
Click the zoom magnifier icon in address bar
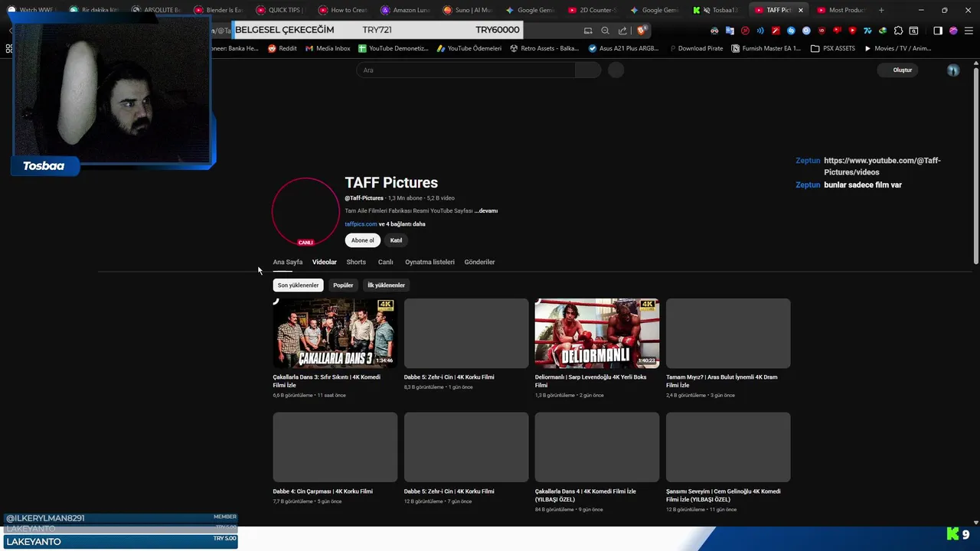coord(605,31)
